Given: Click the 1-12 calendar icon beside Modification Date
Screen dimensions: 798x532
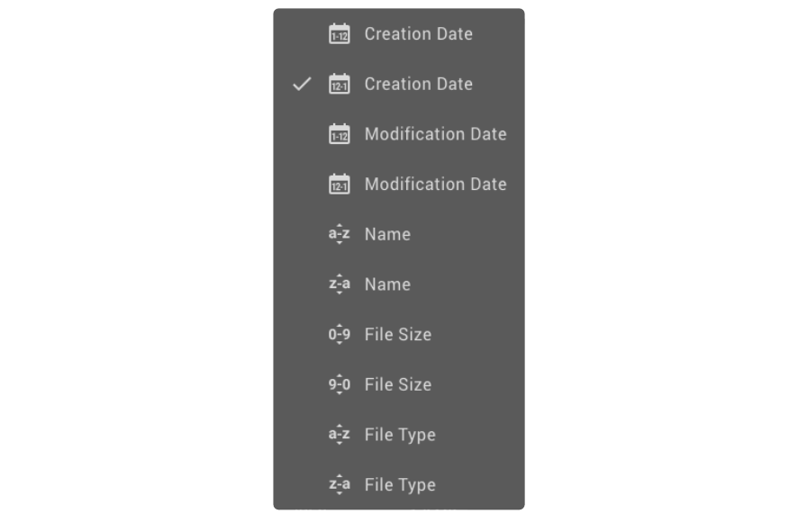Looking at the screenshot, I should click(339, 134).
